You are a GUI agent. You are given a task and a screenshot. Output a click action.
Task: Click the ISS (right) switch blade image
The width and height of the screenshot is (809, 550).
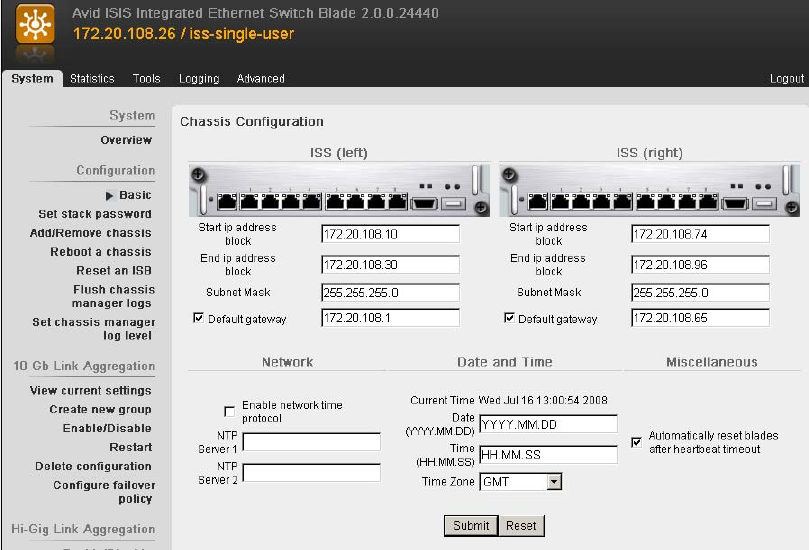click(650, 190)
